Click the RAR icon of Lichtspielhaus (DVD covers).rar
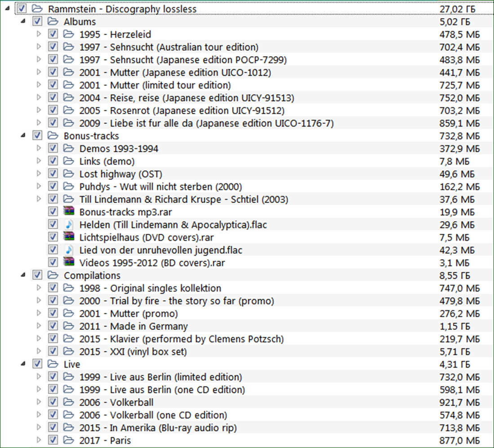The width and height of the screenshot is (494, 448). point(69,236)
